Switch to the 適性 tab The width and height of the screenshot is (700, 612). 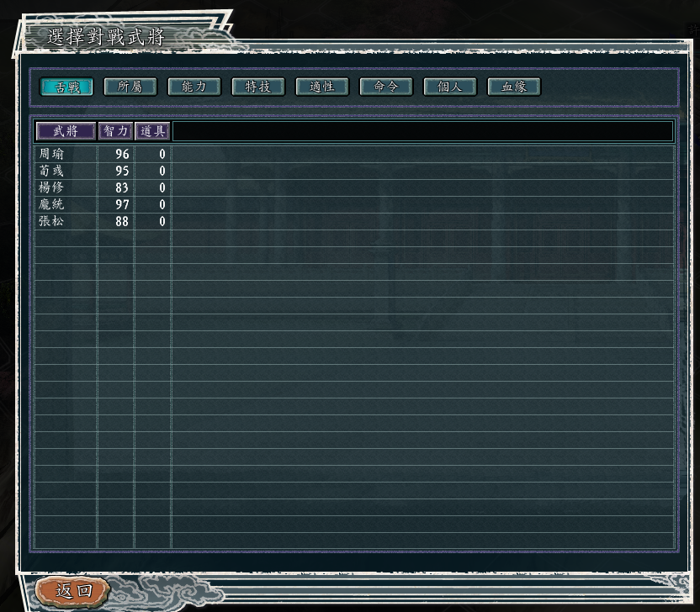pos(322,87)
